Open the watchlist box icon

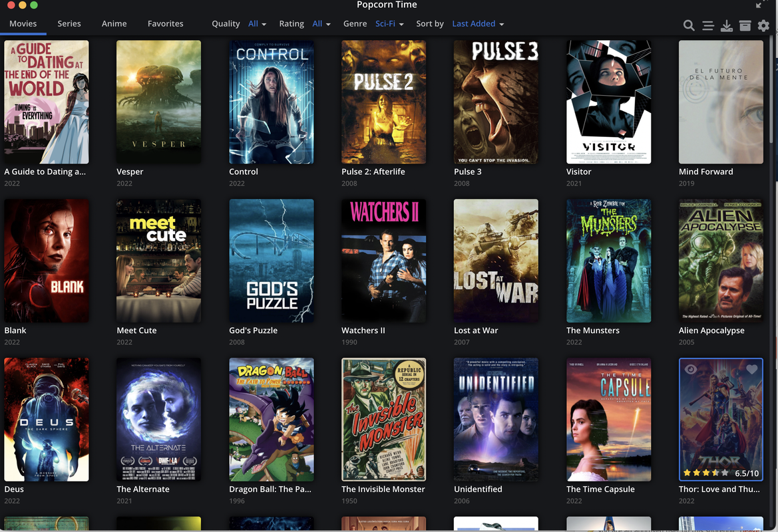(x=745, y=25)
